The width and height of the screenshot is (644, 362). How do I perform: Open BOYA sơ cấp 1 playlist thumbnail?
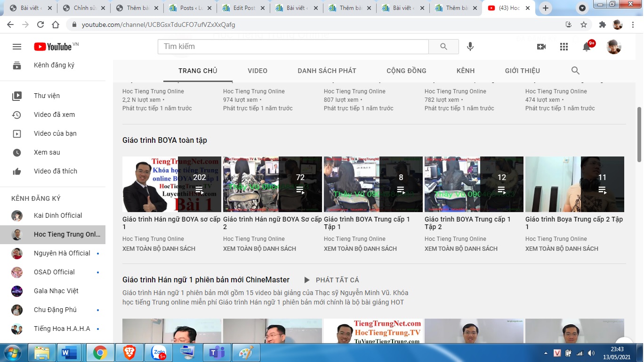click(x=172, y=184)
